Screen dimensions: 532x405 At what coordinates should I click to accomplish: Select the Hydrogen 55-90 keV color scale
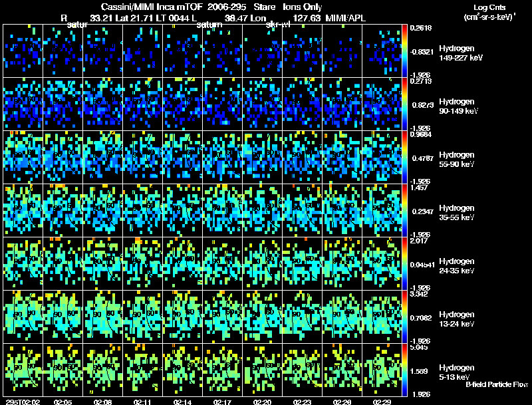tap(404, 158)
